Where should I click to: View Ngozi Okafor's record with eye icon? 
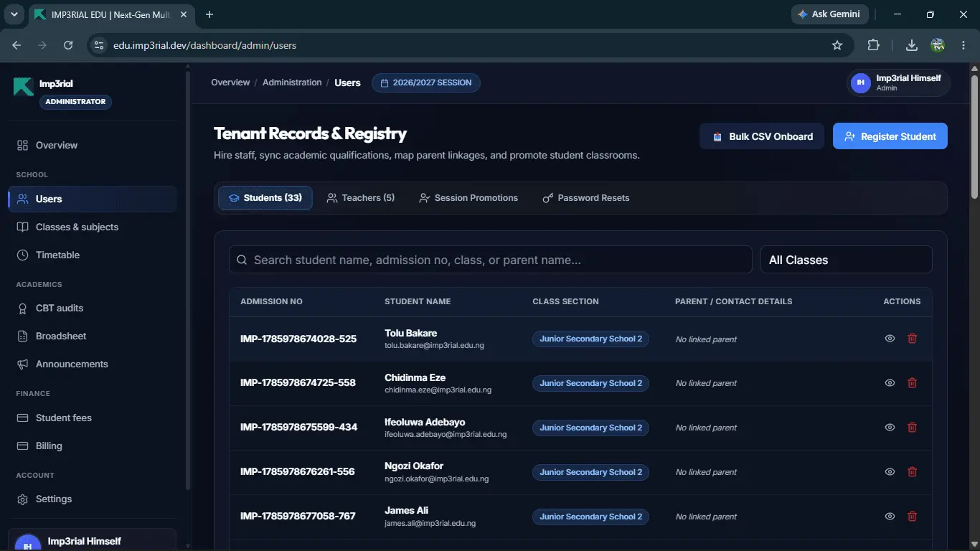[x=890, y=472]
